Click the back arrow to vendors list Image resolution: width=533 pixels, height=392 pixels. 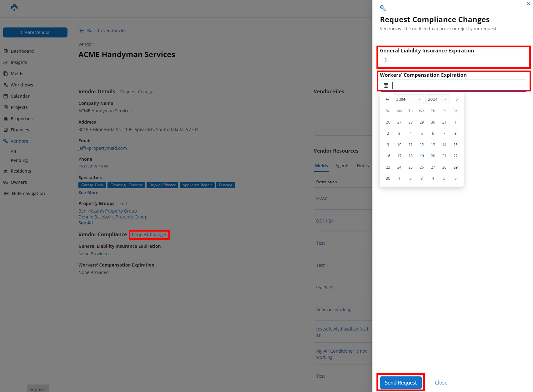(82, 31)
